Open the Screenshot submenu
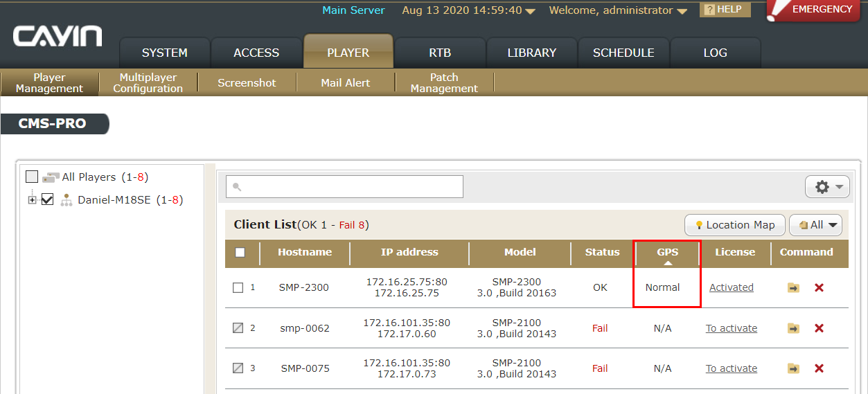This screenshot has width=868, height=394. [x=247, y=82]
